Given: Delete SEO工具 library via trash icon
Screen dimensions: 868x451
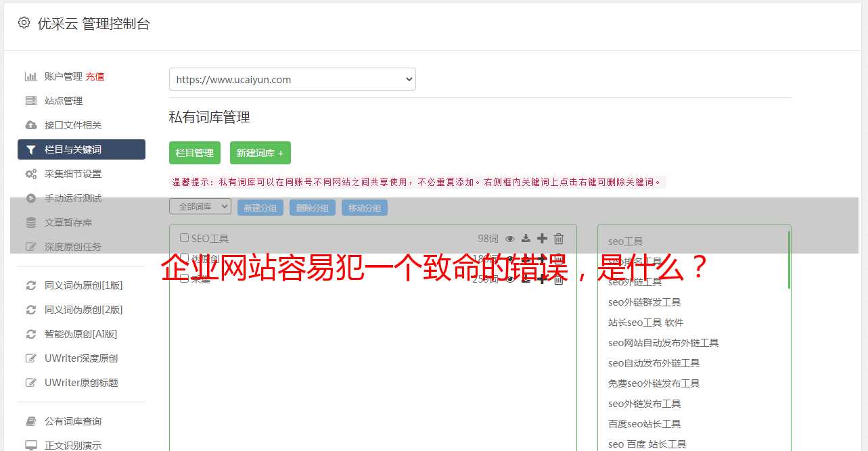Looking at the screenshot, I should [559, 239].
